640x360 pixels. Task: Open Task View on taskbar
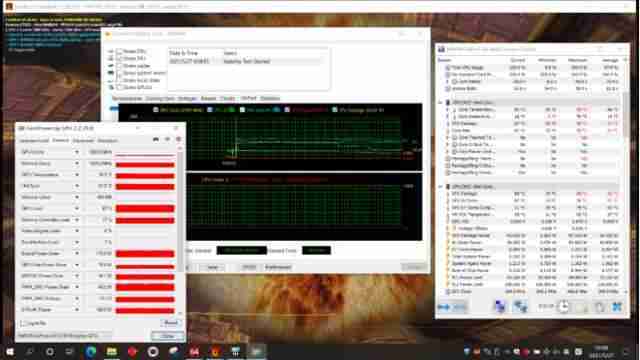pyautogui.click(x=70, y=351)
